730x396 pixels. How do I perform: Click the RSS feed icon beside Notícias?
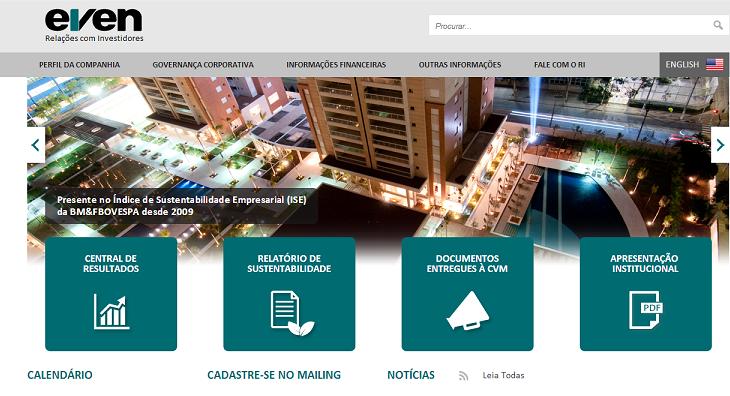[x=463, y=376]
